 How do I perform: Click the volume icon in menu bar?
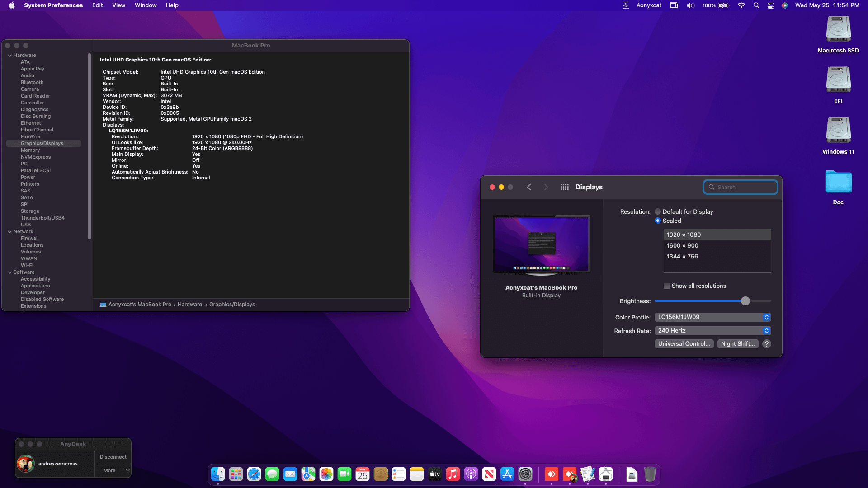(690, 5)
